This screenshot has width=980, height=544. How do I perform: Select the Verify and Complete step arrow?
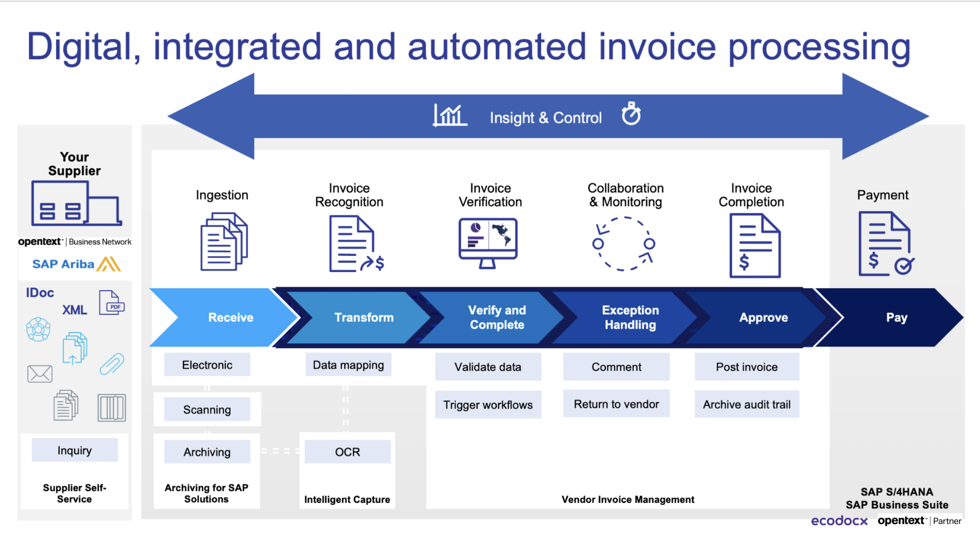492,318
